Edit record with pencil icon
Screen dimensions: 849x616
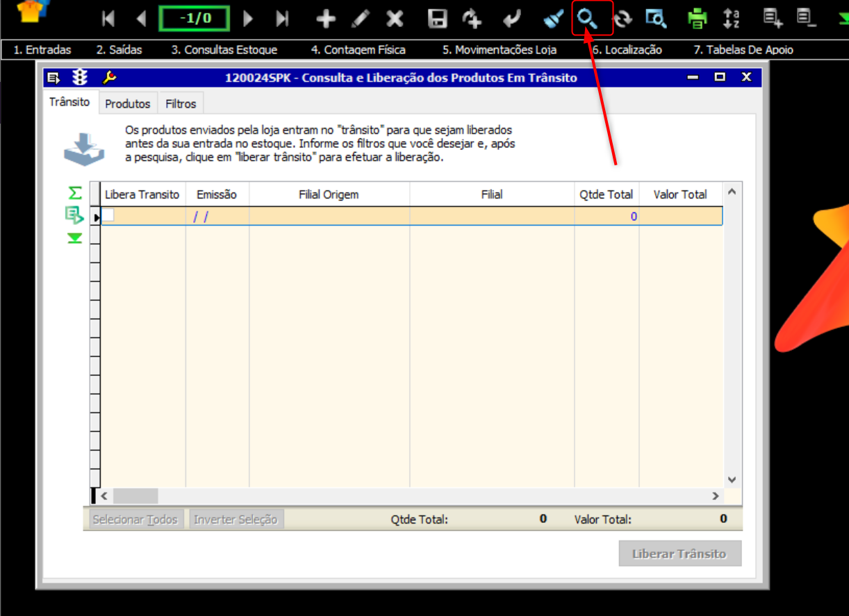pos(361,19)
